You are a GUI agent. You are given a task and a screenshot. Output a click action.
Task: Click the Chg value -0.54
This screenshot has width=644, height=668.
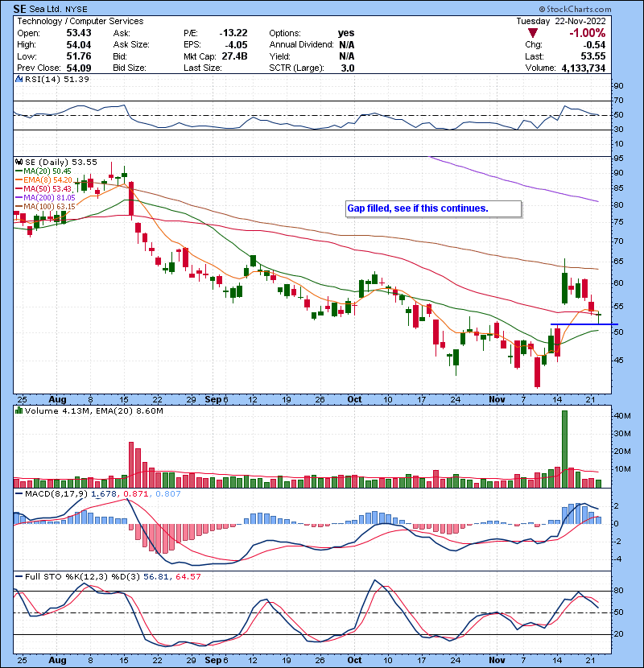[594, 45]
